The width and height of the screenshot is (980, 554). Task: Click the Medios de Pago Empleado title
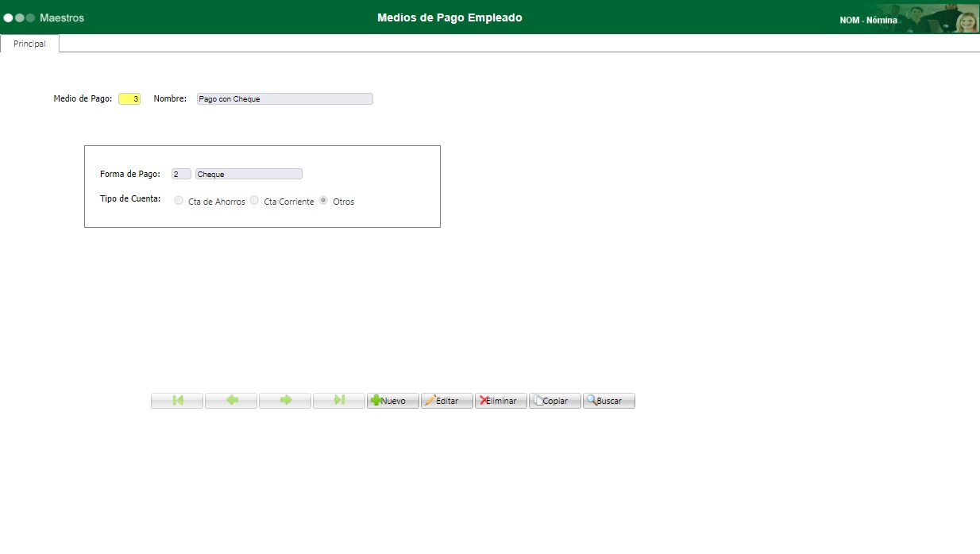click(449, 17)
